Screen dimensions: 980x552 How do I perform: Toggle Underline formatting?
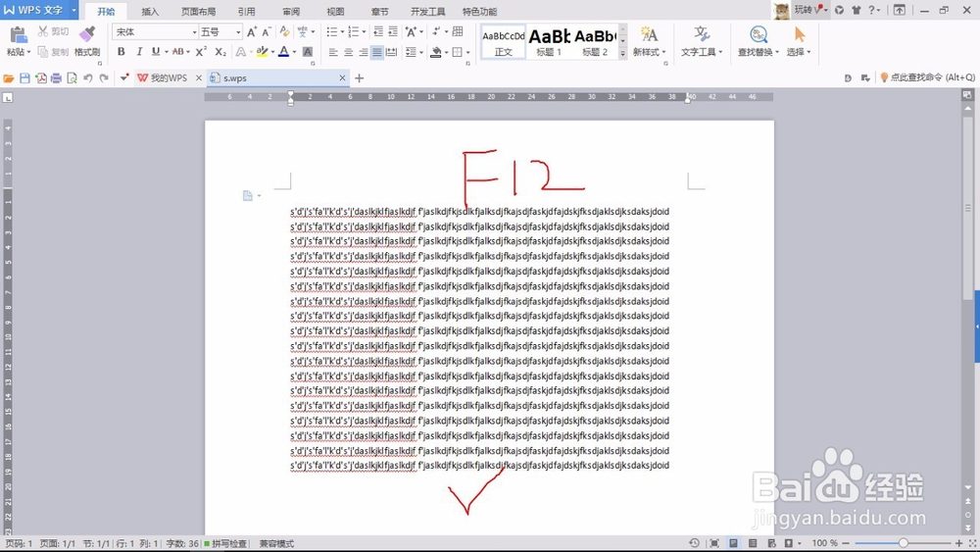pos(156,52)
